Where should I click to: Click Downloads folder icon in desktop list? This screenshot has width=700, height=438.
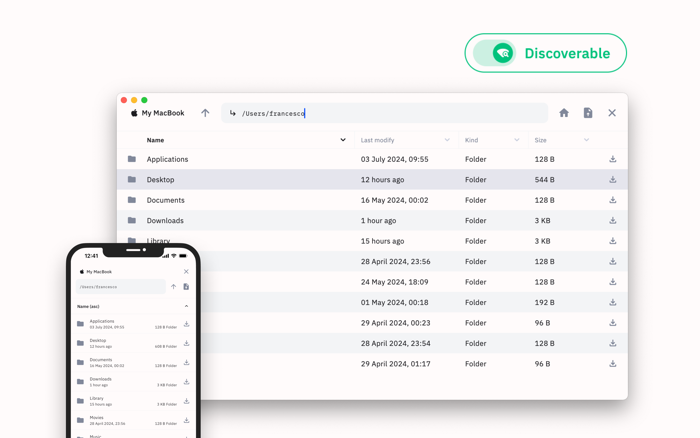coord(132,220)
